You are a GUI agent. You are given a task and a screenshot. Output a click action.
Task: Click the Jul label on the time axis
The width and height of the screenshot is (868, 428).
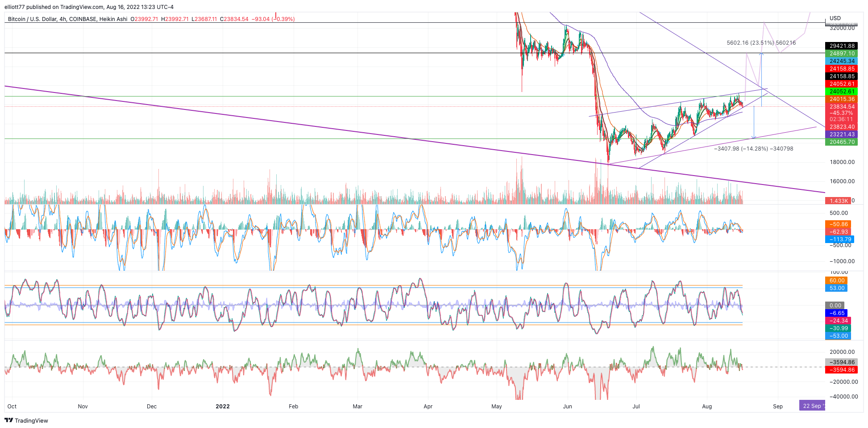pos(636,407)
